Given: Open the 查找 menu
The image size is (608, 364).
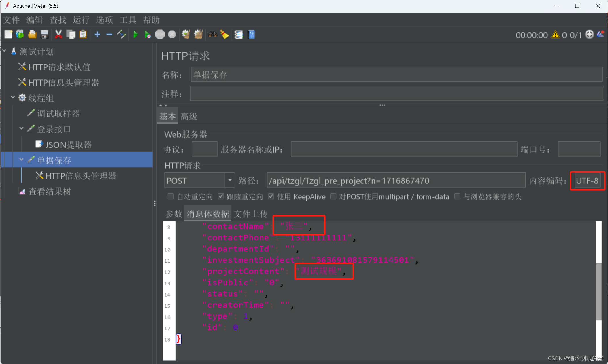Looking at the screenshot, I should click(x=58, y=20).
